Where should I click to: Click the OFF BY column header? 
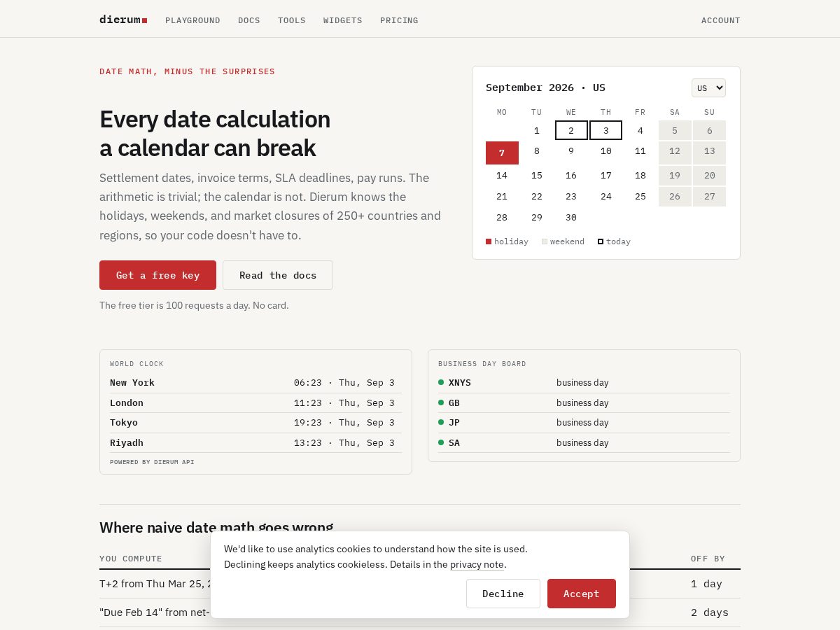tap(708, 559)
